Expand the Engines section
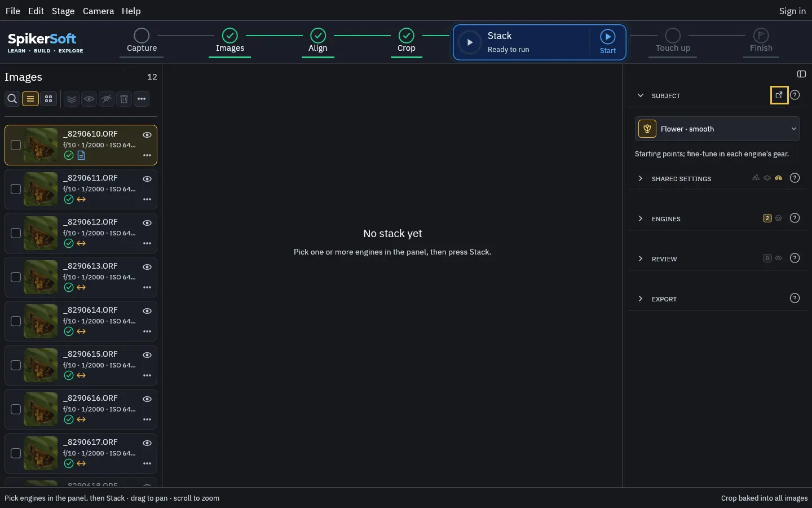Viewport: 812px width, 508px height. point(641,218)
